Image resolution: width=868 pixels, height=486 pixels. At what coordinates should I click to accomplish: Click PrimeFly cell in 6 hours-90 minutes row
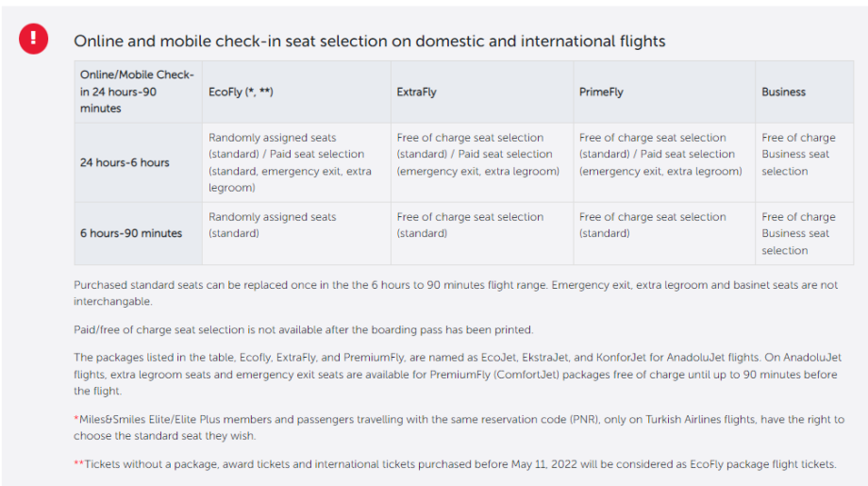coord(652,225)
